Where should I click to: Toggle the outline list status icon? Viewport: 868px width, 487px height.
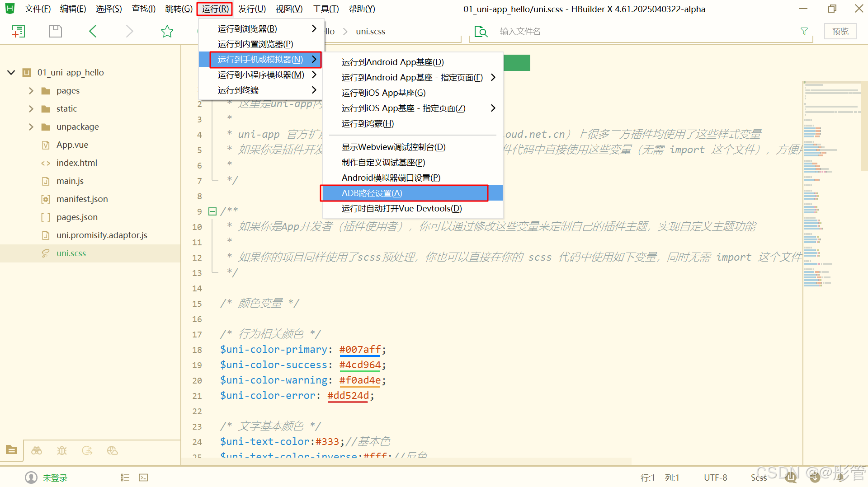125,478
